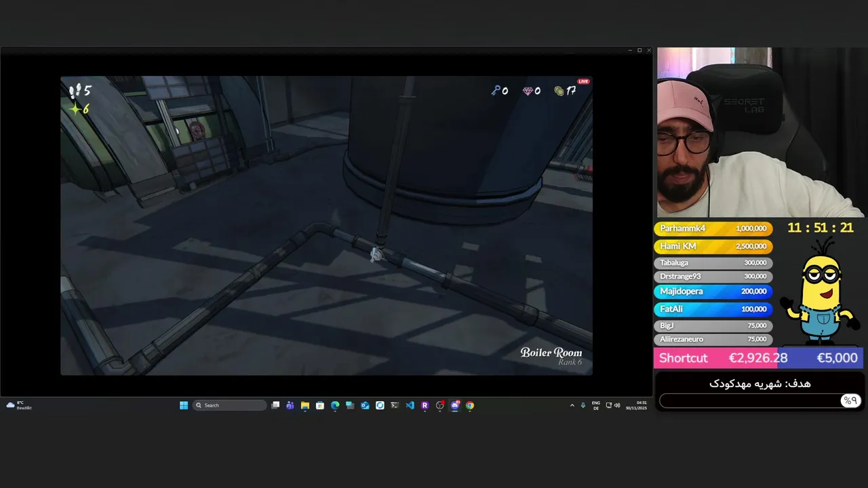868x488 pixels.
Task: Click the footsteps counter icon in game HUD
Action: (x=75, y=90)
